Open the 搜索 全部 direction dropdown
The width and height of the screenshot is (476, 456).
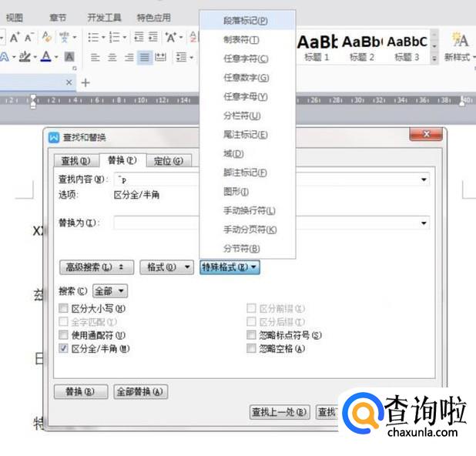(x=110, y=291)
